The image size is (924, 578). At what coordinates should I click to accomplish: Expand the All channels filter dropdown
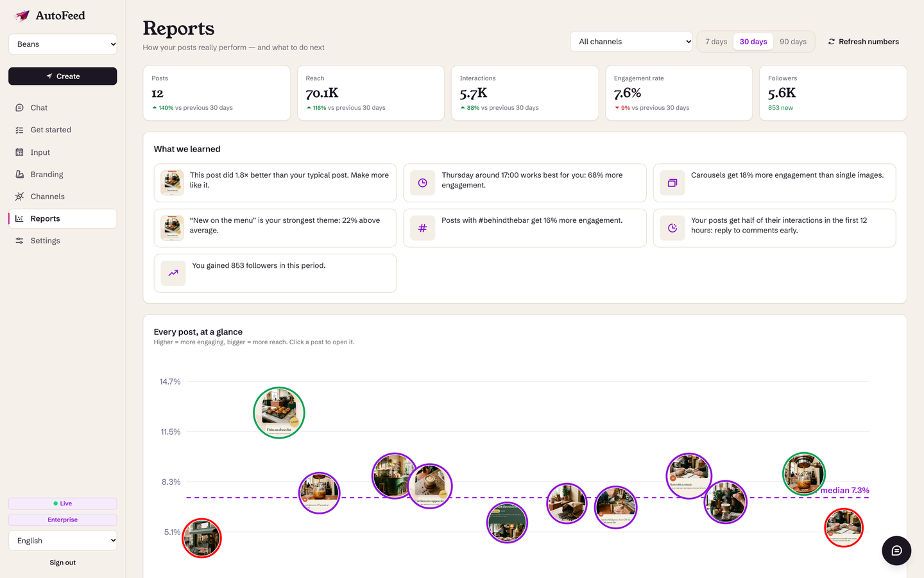(x=631, y=42)
